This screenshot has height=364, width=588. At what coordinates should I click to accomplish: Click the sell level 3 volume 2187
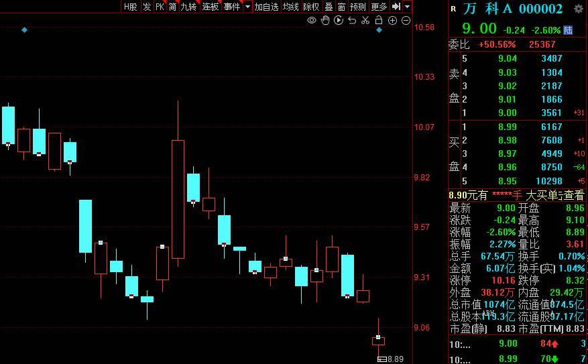(x=552, y=86)
